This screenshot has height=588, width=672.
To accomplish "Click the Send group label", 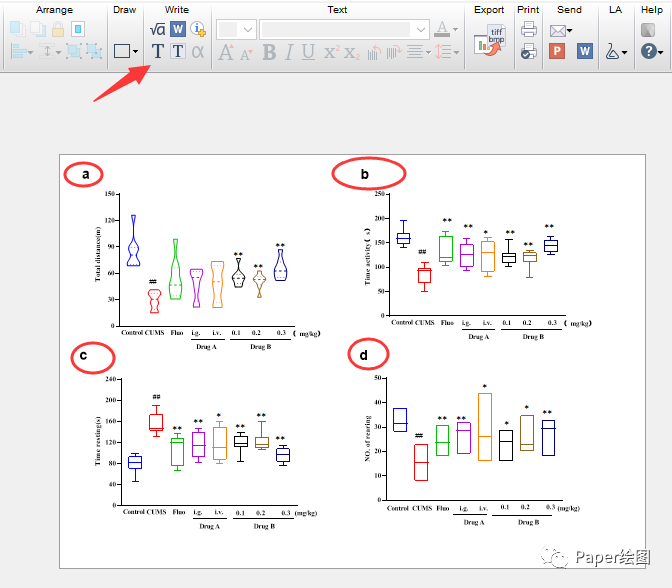I will [569, 10].
